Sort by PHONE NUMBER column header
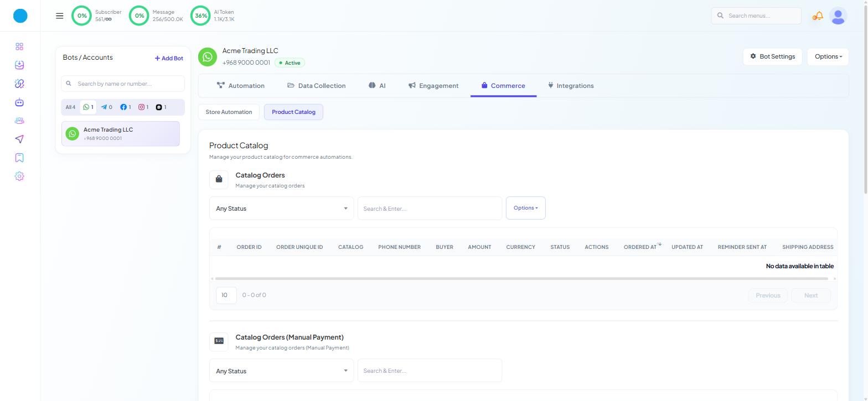 (399, 247)
